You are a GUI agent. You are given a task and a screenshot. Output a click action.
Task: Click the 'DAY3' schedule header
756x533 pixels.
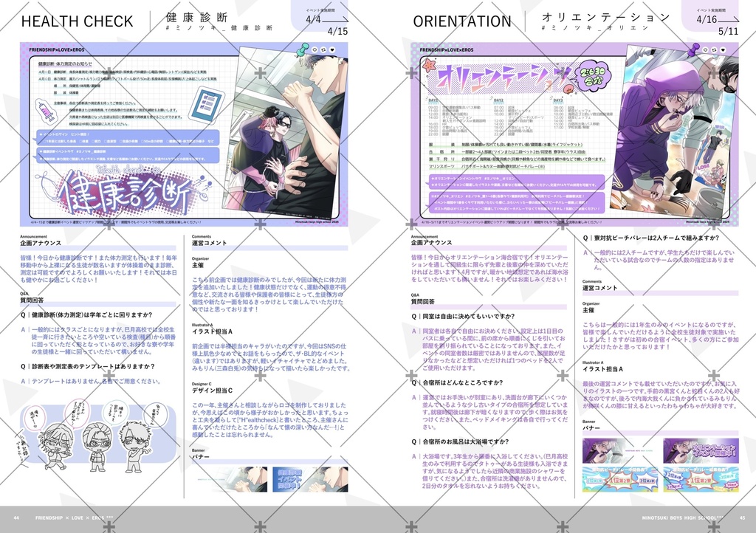[558, 100]
